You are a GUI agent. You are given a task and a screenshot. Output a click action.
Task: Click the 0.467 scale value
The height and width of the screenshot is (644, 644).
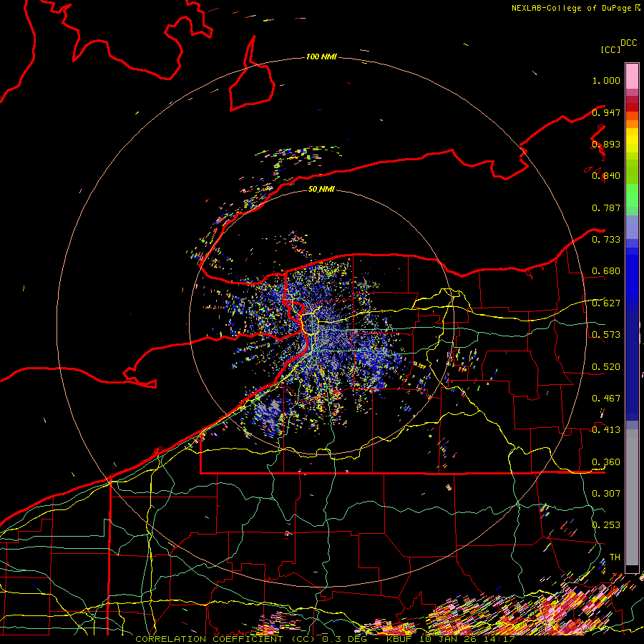point(606,399)
